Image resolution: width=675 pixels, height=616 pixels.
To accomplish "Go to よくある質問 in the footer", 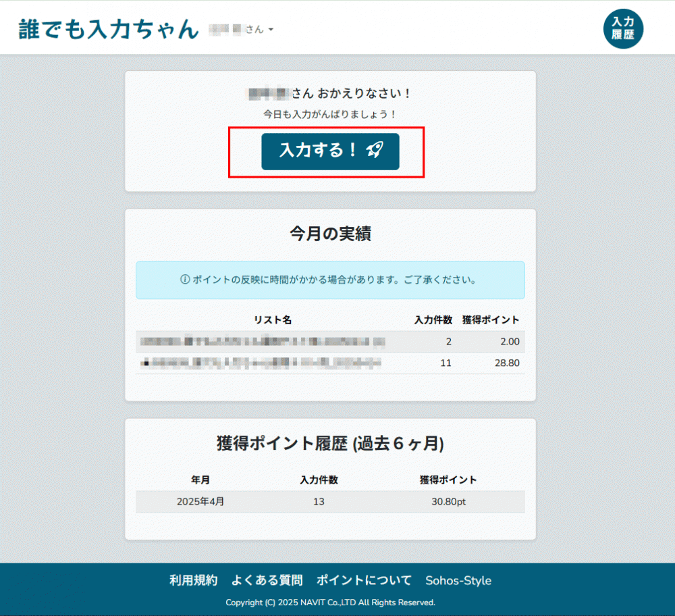I will tap(267, 580).
